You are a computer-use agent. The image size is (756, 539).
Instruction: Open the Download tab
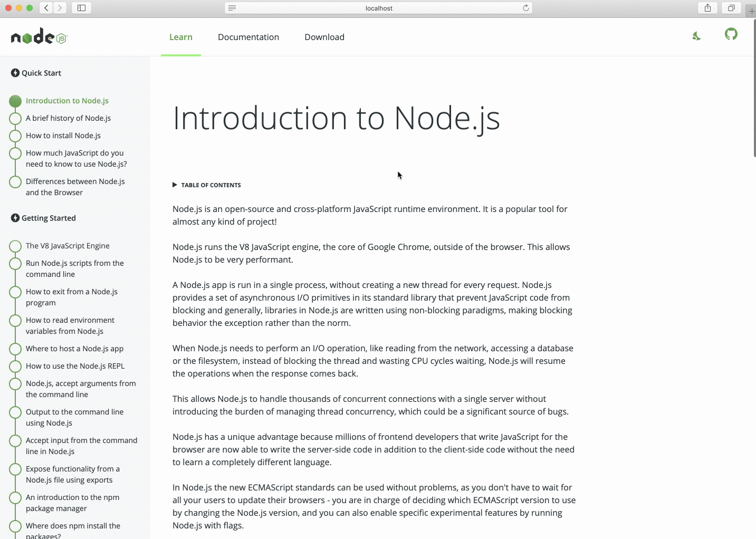(x=324, y=37)
